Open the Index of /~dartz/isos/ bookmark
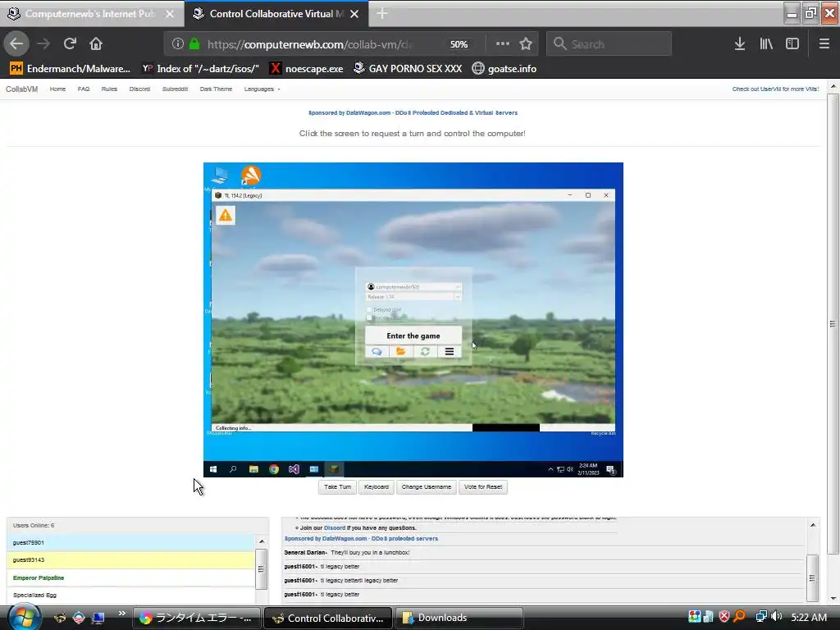The image size is (840, 630). [x=201, y=69]
